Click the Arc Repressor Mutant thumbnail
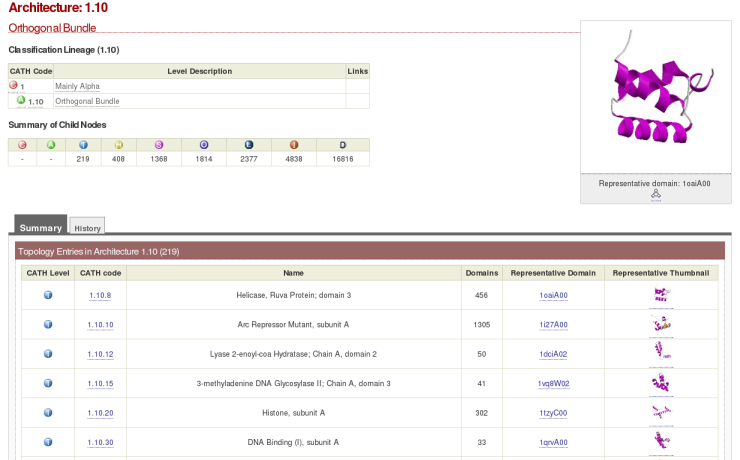This screenshot has width=740, height=460. coord(660,324)
